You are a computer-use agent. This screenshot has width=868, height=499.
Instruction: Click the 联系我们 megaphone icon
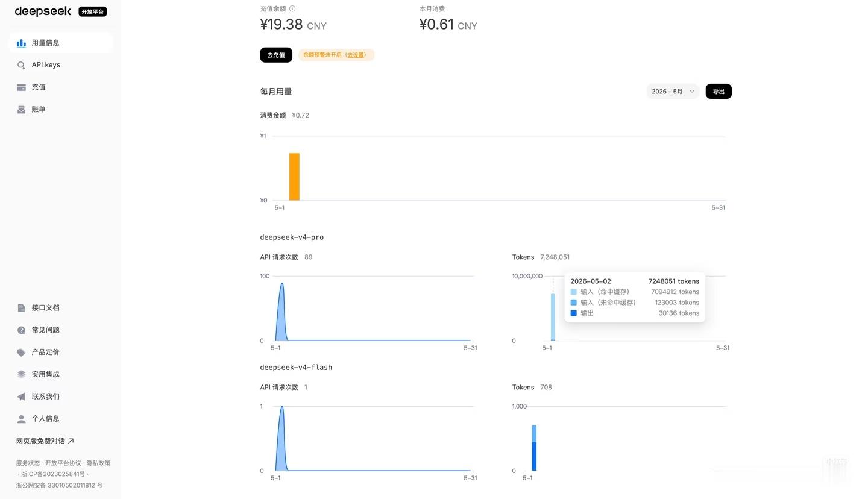[21, 397]
